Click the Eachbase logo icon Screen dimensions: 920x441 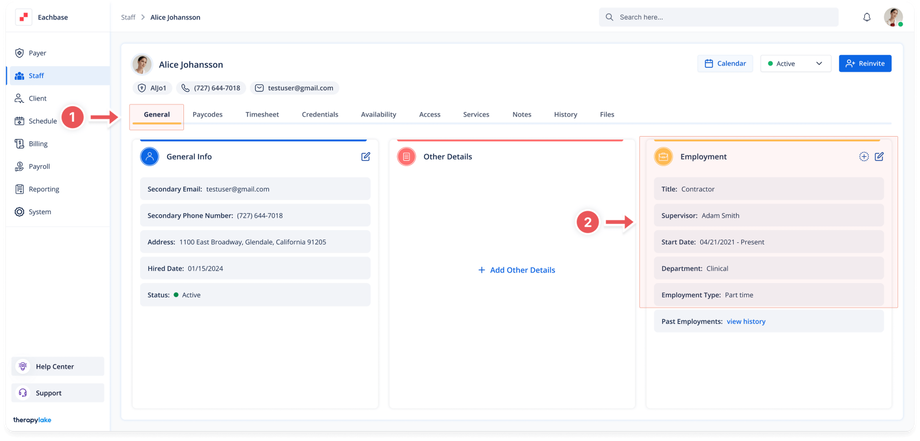tap(24, 18)
